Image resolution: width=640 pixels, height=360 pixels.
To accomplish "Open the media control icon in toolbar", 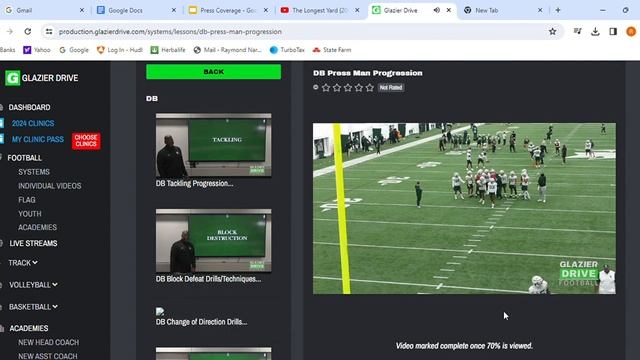I will pyautogui.click(x=577, y=31).
